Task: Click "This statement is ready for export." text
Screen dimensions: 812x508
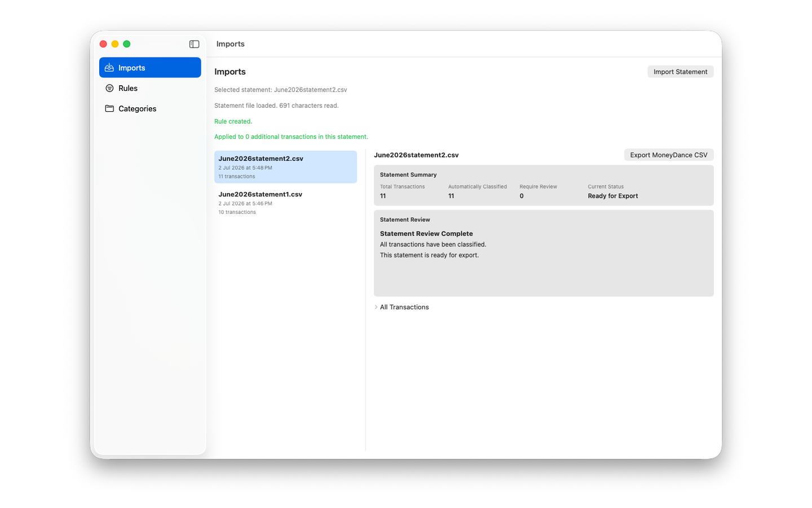Action: pyautogui.click(x=429, y=255)
